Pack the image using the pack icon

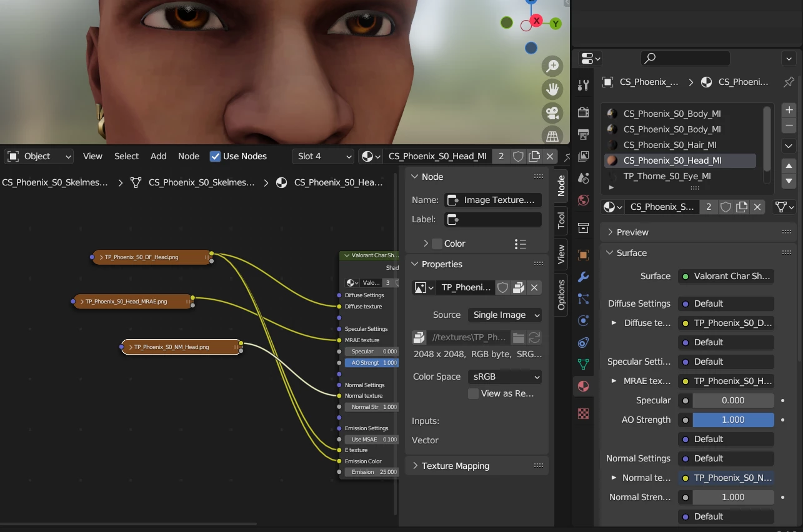click(x=419, y=337)
